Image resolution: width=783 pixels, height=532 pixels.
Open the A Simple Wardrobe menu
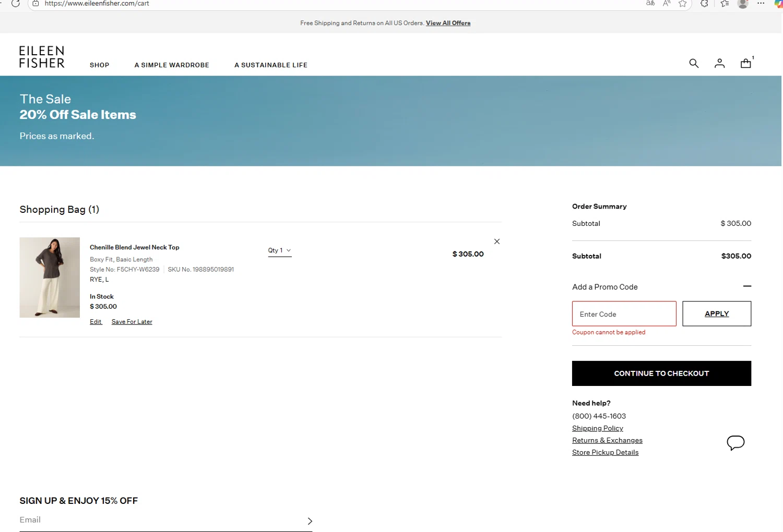point(172,65)
